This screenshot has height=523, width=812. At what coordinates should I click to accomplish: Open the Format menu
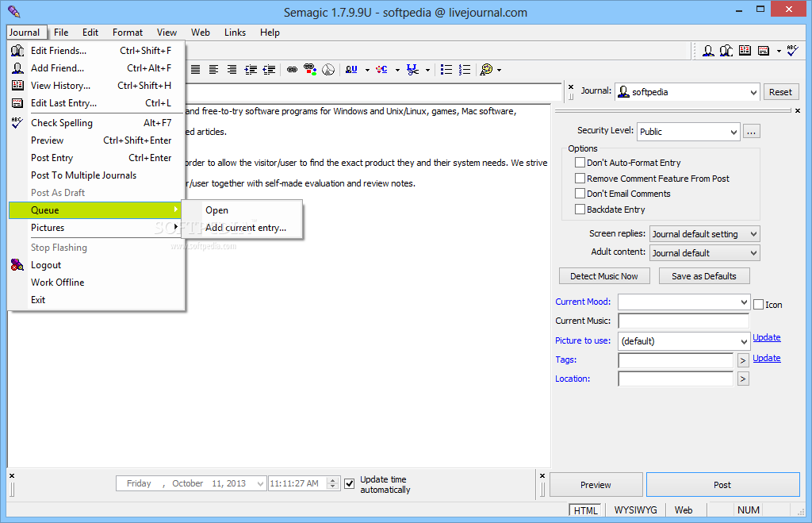point(128,32)
